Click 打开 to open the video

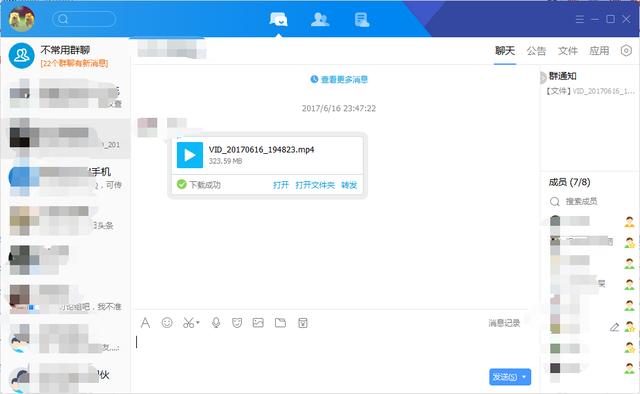(280, 185)
